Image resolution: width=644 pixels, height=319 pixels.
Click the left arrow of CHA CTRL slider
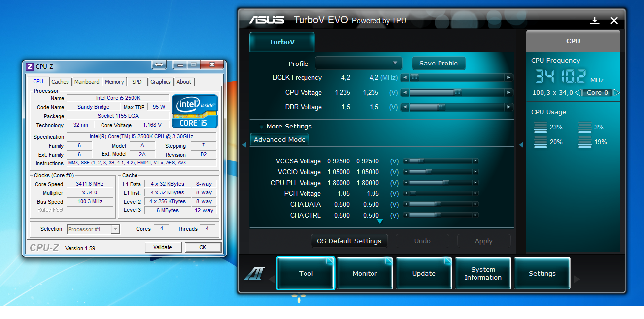(406, 215)
